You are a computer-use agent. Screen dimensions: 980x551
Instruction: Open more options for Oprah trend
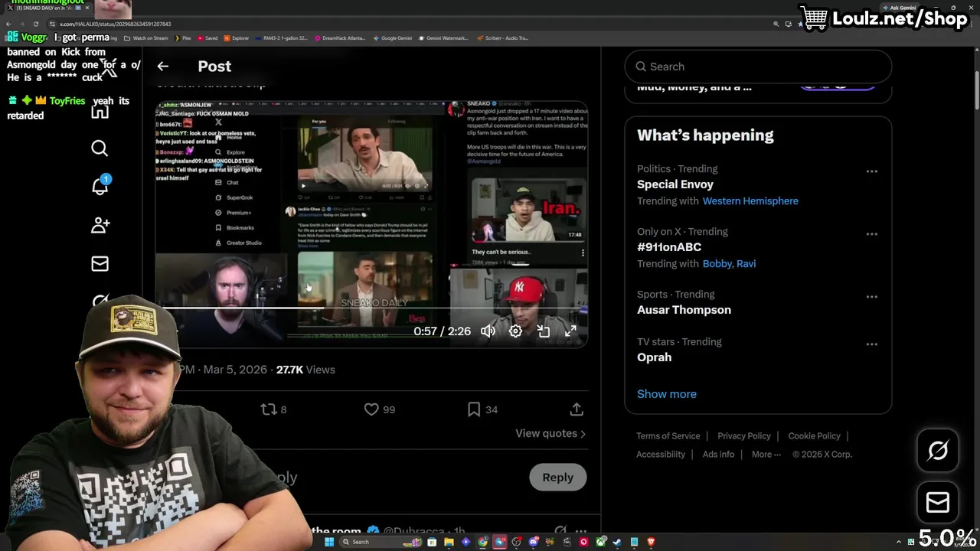point(871,344)
